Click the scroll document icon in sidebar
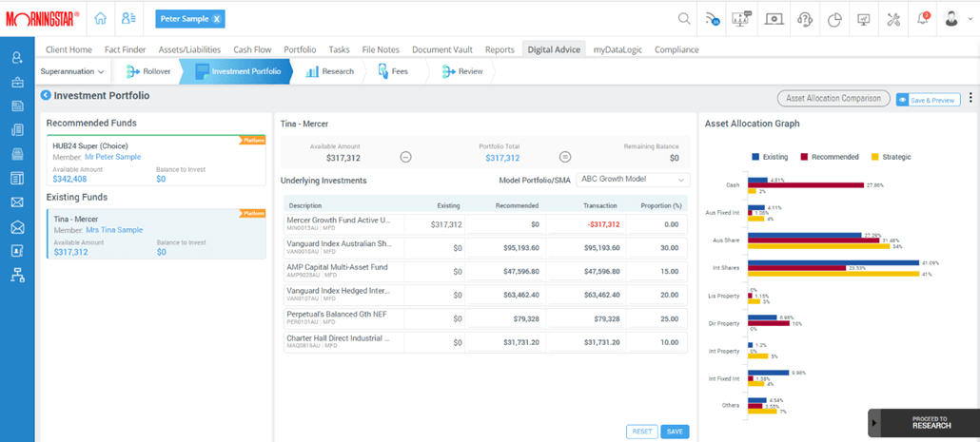 17,130
